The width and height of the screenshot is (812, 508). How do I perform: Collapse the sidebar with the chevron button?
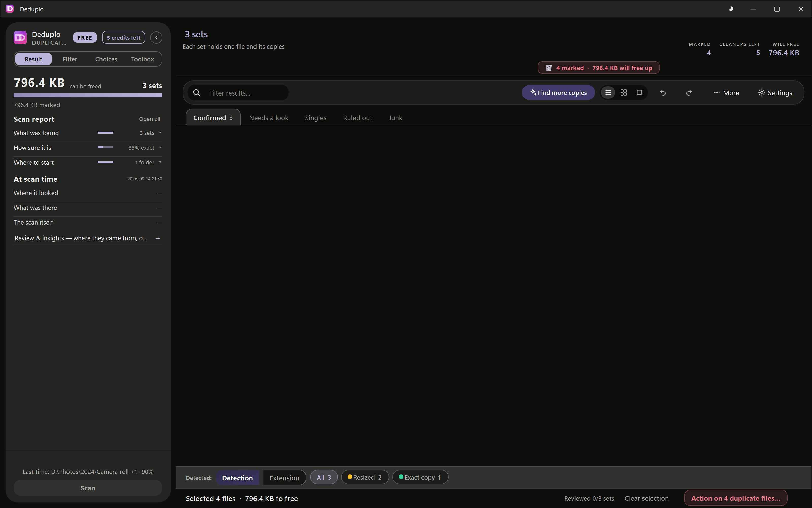pos(156,38)
